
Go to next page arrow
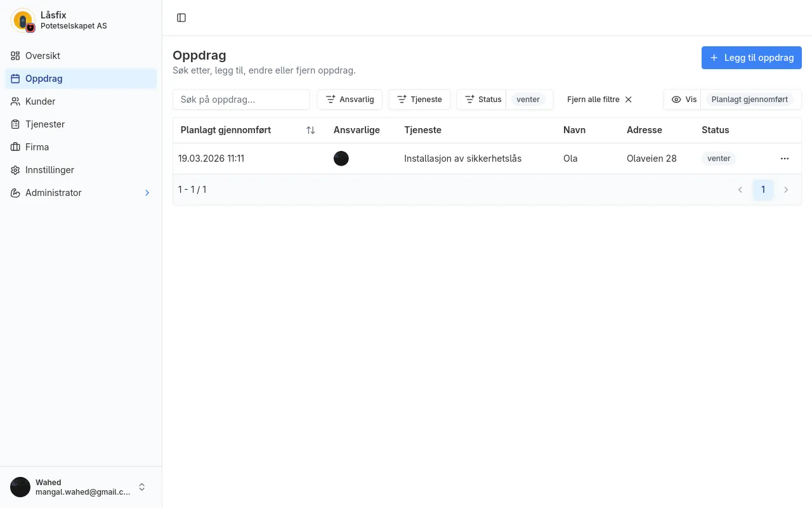point(786,190)
